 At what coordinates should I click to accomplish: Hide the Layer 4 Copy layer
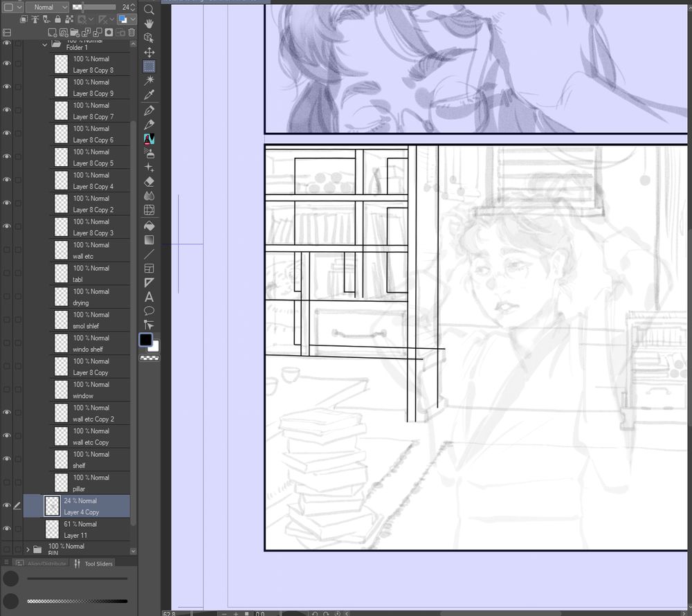[7, 506]
